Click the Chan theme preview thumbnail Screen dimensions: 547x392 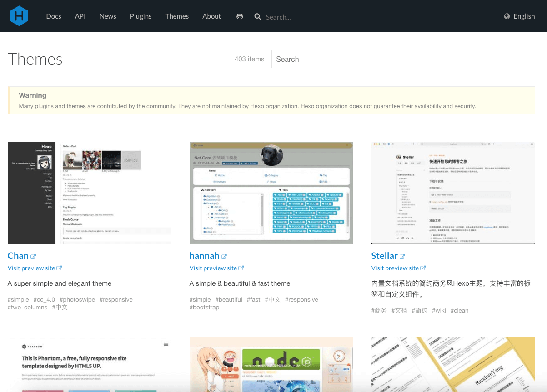click(90, 193)
